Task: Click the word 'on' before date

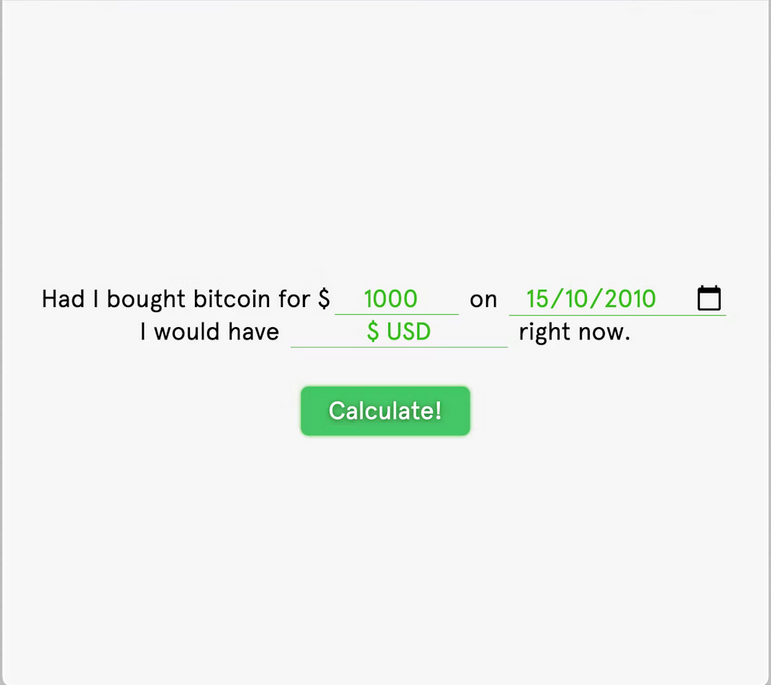Action: point(483,300)
